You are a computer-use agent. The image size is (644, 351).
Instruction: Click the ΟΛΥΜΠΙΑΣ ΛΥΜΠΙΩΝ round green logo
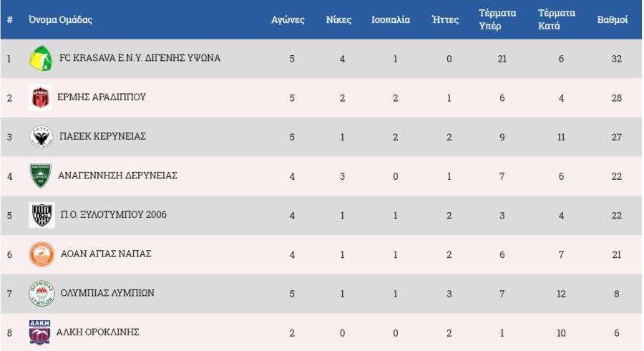click(40, 294)
